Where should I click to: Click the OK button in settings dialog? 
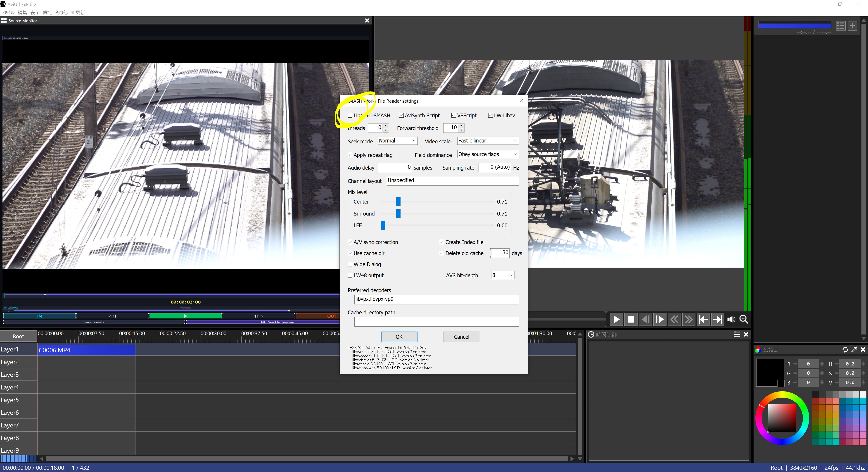pyautogui.click(x=399, y=337)
